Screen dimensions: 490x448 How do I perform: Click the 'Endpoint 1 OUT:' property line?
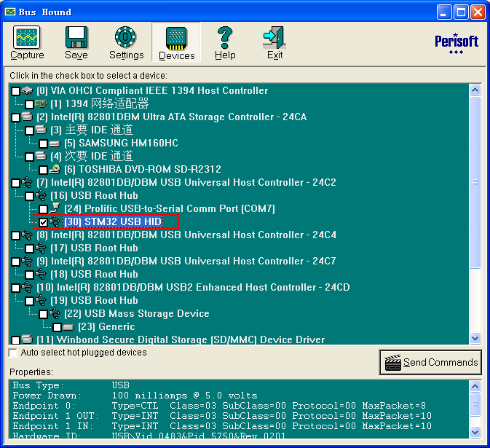[x=222, y=416]
